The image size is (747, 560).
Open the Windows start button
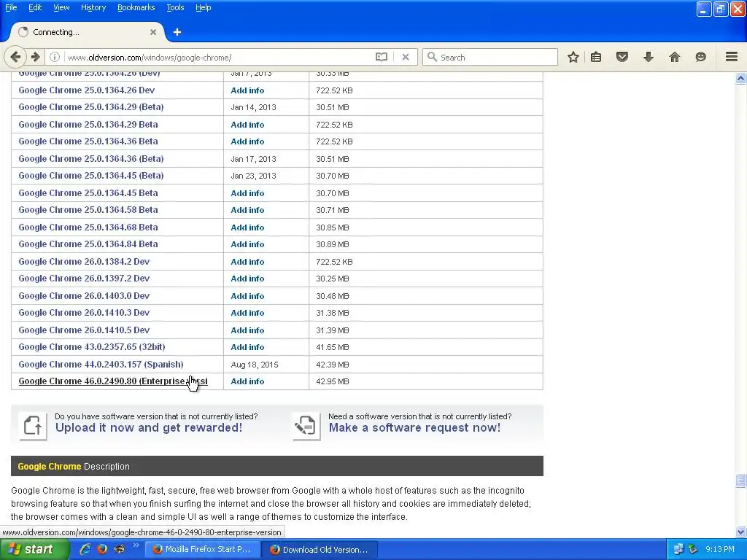(34, 549)
